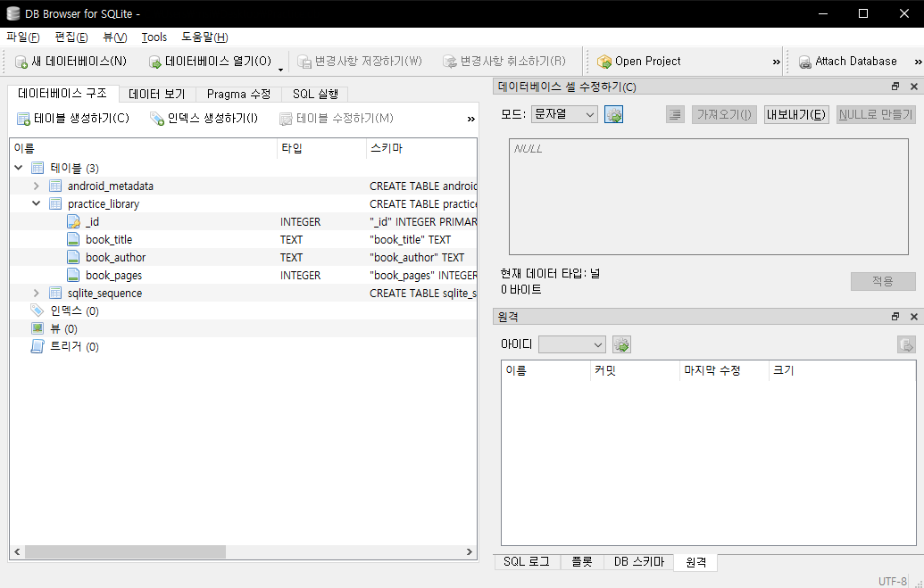Click the Create Index icon (인덱스 생성하기)
This screenshot has height=588, width=924.
click(157, 119)
